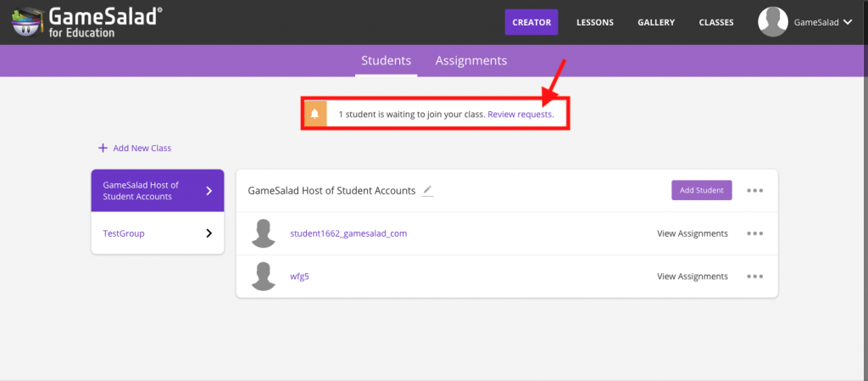Select GameSalad Host of Student Accounts class
868x381 pixels.
[x=158, y=190]
